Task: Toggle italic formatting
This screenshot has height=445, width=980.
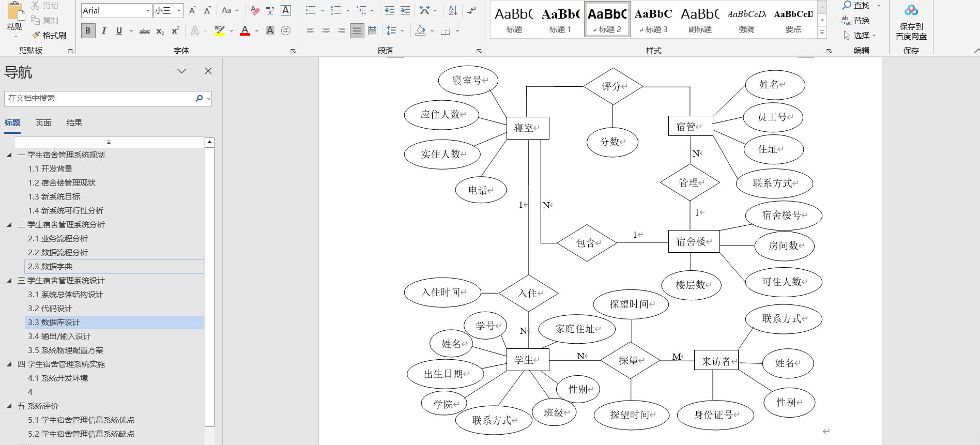Action: click(x=104, y=30)
